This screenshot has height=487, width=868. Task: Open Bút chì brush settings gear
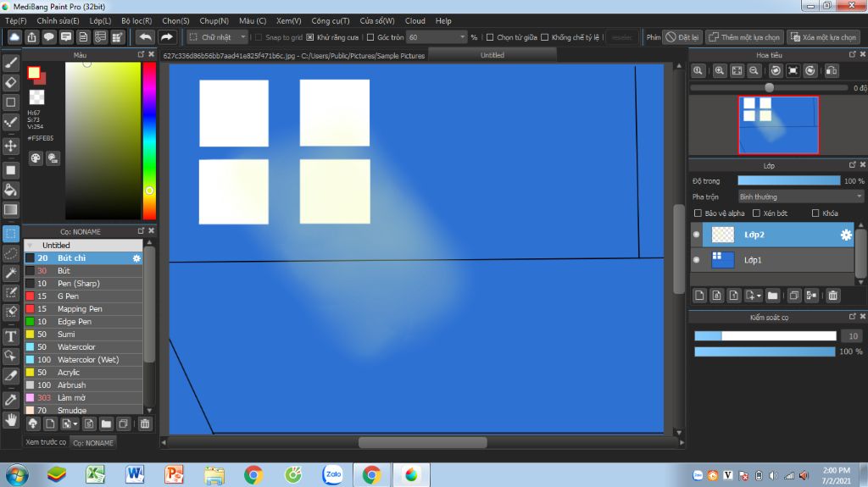(x=136, y=257)
